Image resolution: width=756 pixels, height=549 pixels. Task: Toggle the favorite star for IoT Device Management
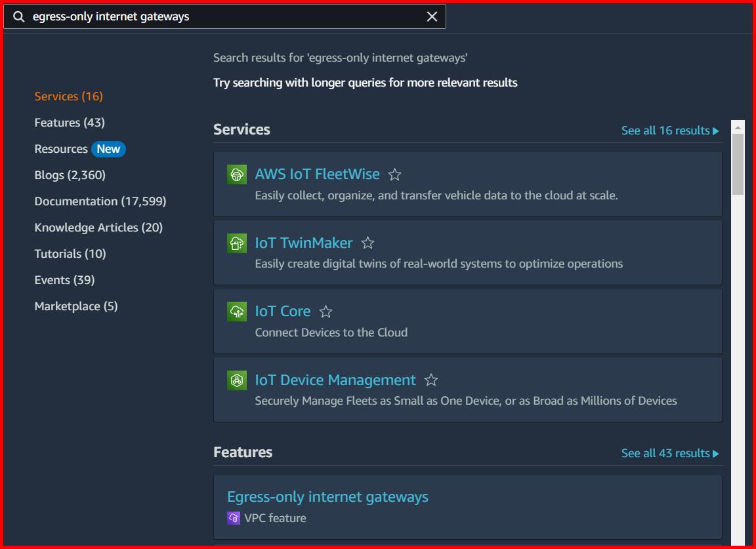(431, 379)
